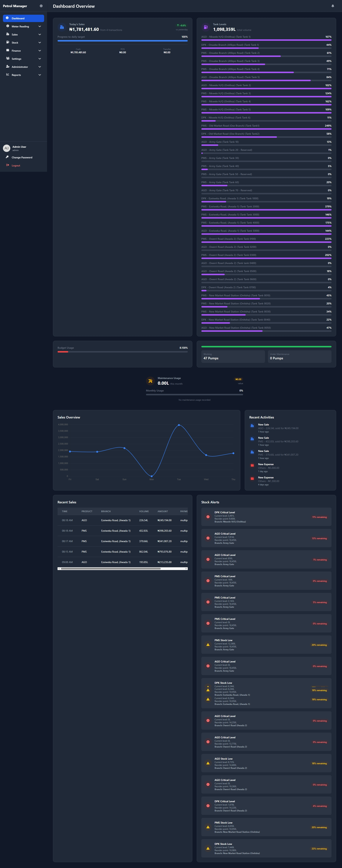Click the red Budget Usage bar
The height and width of the screenshot is (868, 342).
tap(63, 352)
